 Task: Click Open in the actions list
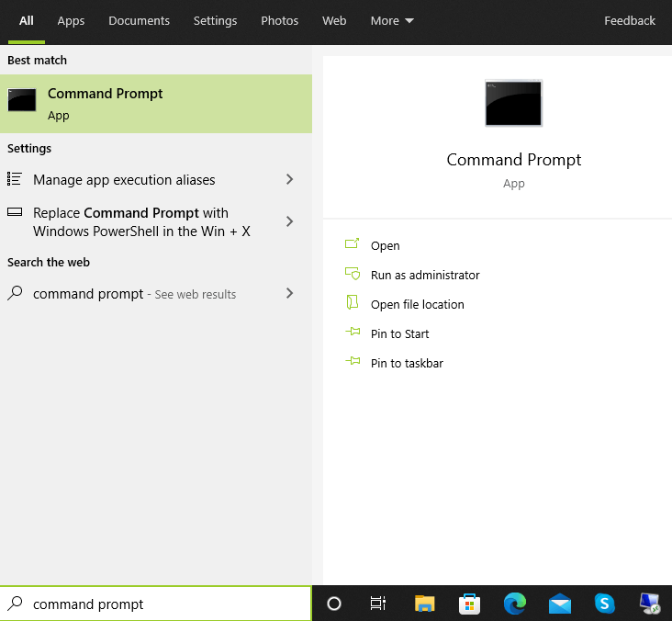pyautogui.click(x=385, y=246)
